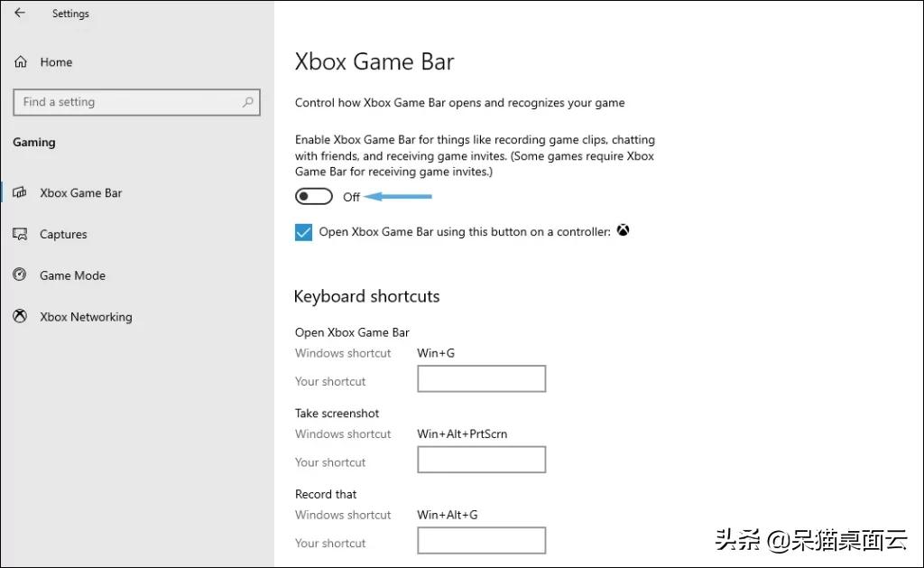Click the Keyboard shortcuts heading

click(x=366, y=296)
